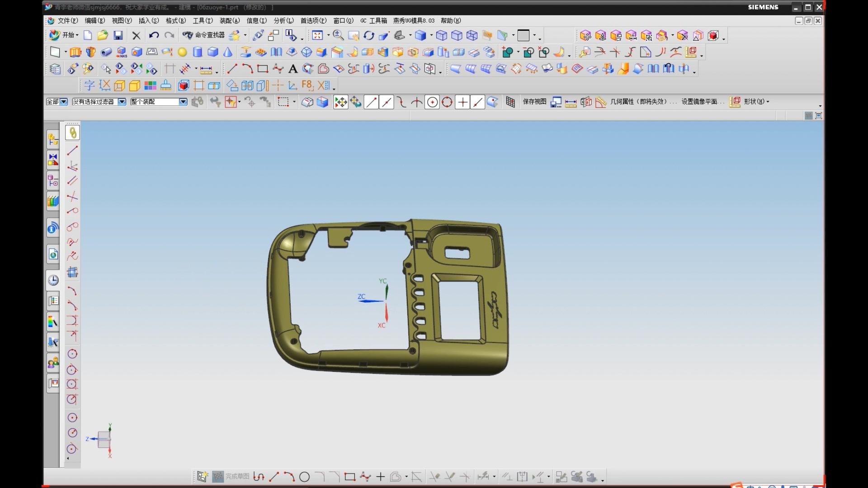
Task: Select the Text 'A' curve tool
Action: pyautogui.click(x=293, y=69)
